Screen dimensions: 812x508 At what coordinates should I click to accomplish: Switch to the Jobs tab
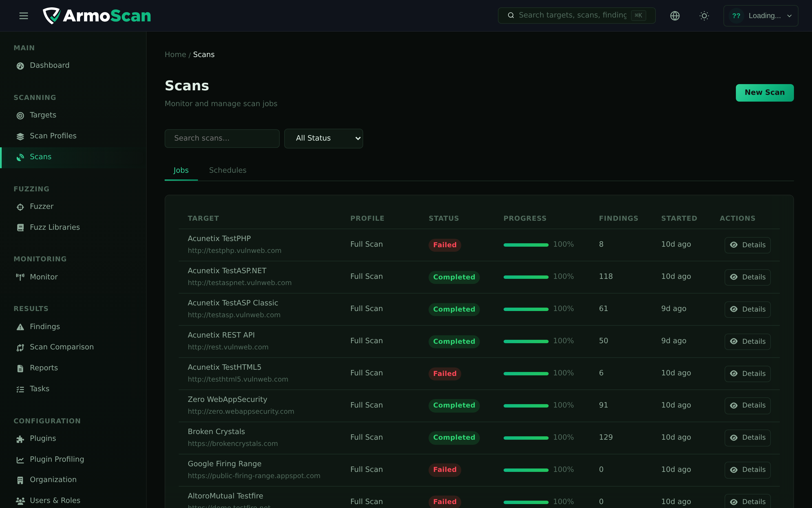coord(181,170)
